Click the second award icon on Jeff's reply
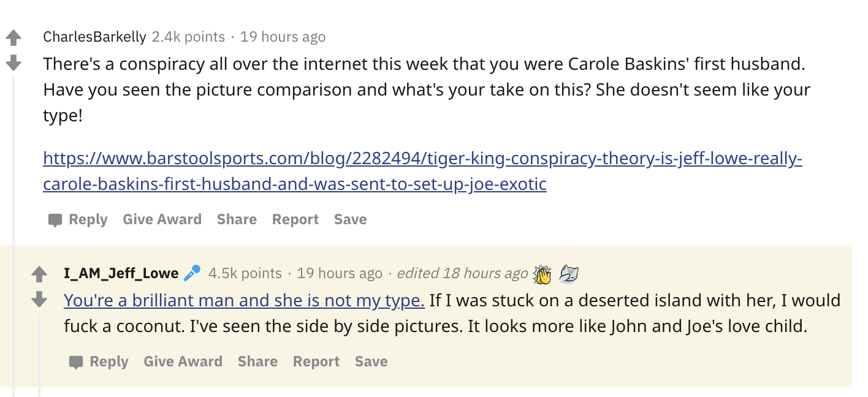Screen dimensions: 868x397 (569, 274)
